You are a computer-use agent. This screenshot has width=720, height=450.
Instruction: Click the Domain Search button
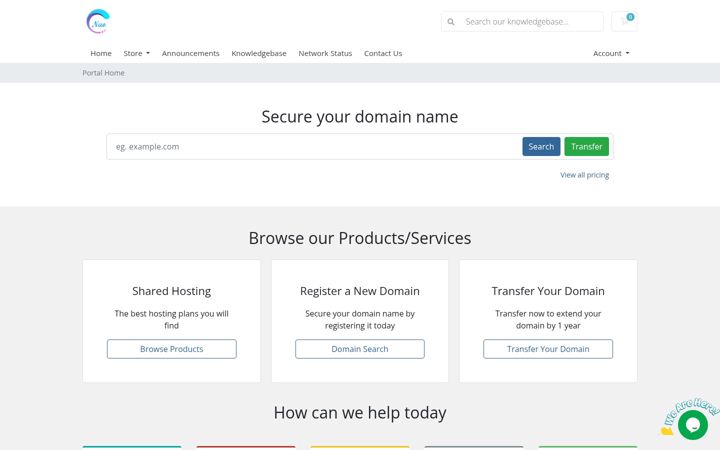(x=360, y=349)
